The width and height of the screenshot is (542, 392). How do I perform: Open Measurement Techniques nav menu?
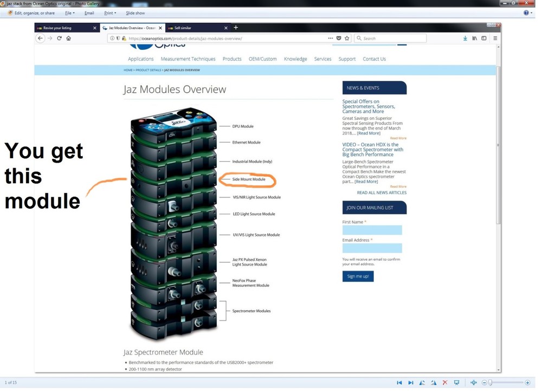pyautogui.click(x=188, y=59)
